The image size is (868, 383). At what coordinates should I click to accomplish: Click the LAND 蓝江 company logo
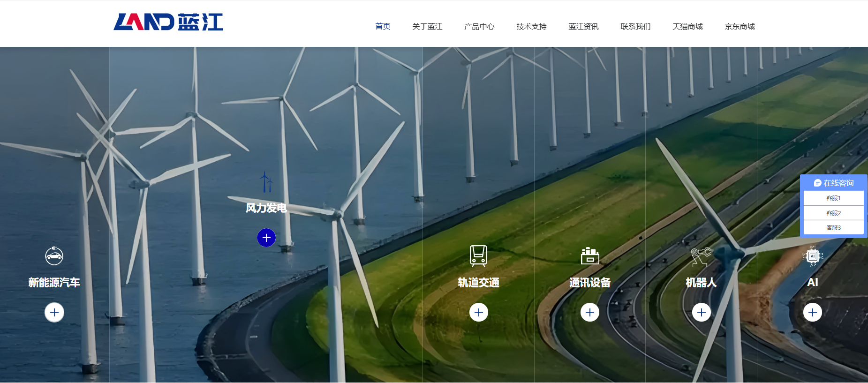[x=168, y=22]
